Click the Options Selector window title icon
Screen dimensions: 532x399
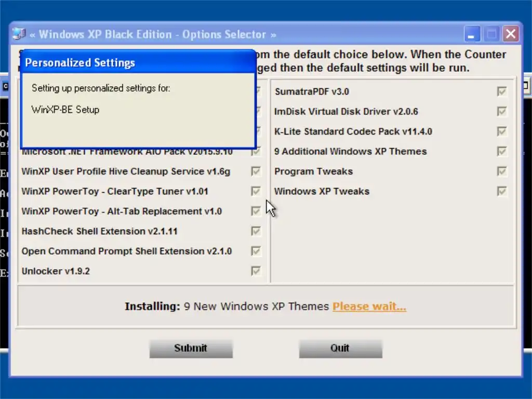pyautogui.click(x=19, y=34)
